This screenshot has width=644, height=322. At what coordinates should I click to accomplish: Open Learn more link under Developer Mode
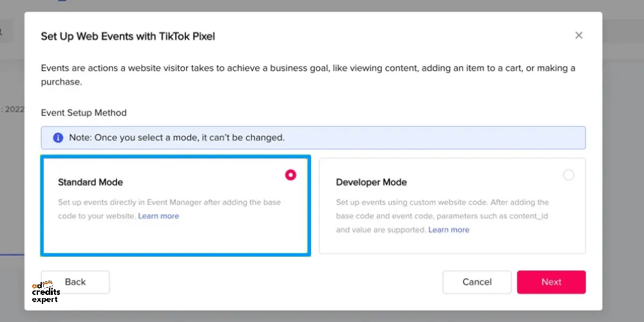(x=448, y=230)
